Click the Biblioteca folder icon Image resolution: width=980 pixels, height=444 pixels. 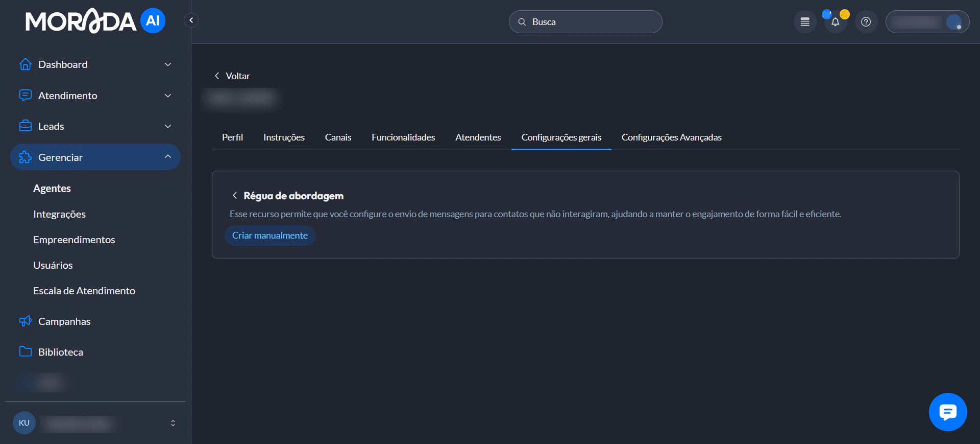[x=25, y=352]
